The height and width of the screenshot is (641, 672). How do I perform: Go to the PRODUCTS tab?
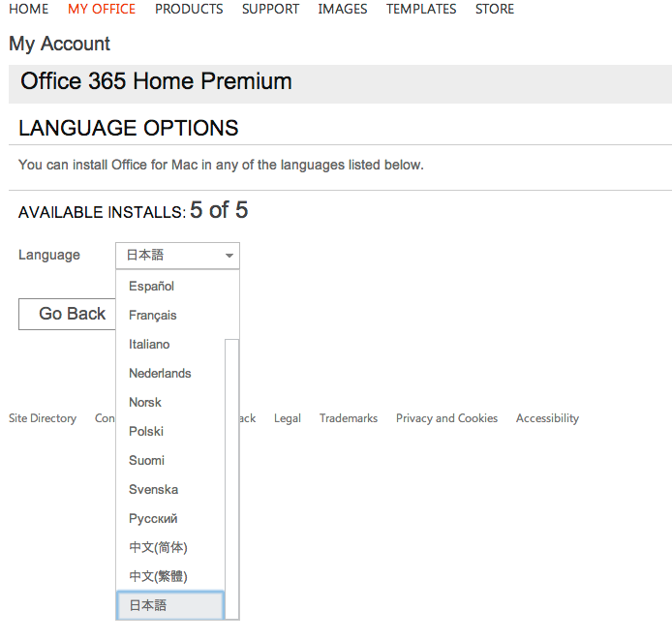[189, 9]
